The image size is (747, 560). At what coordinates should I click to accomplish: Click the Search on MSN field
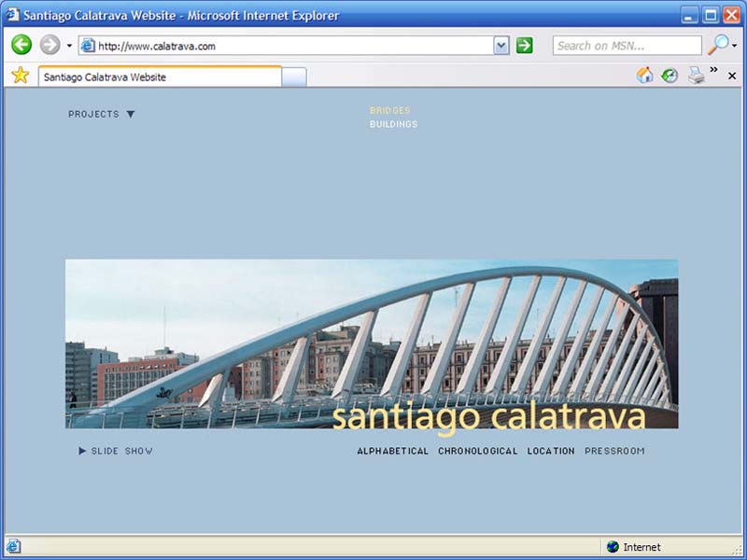(x=627, y=46)
